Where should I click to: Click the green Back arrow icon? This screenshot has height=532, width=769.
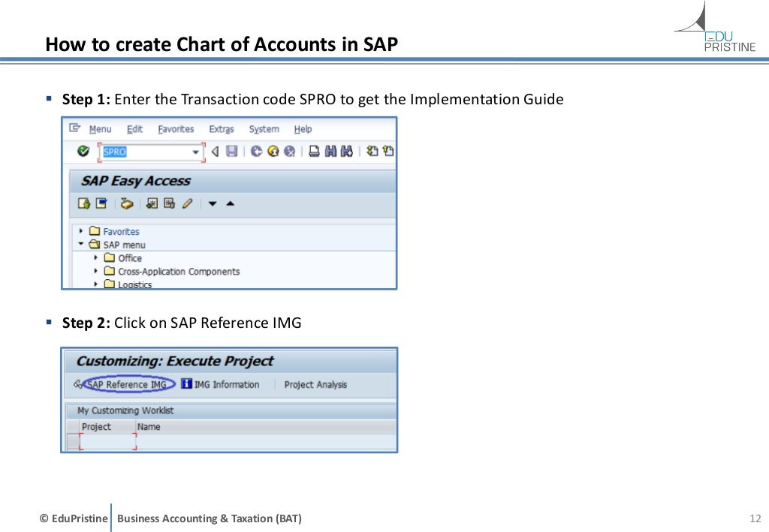point(257,151)
